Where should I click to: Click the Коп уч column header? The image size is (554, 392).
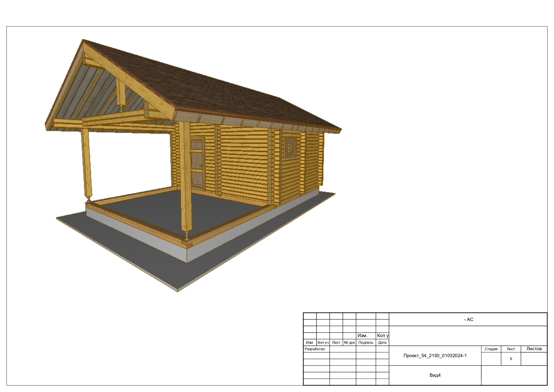(323, 342)
